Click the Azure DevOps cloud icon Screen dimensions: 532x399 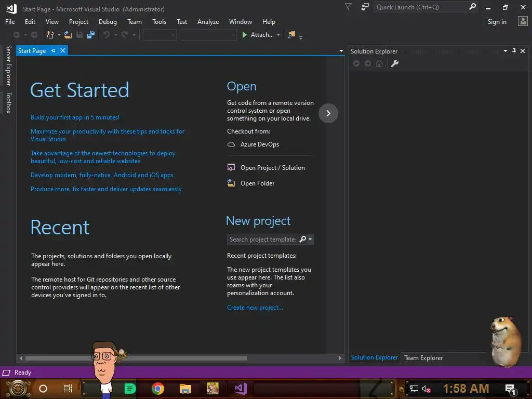click(x=231, y=144)
